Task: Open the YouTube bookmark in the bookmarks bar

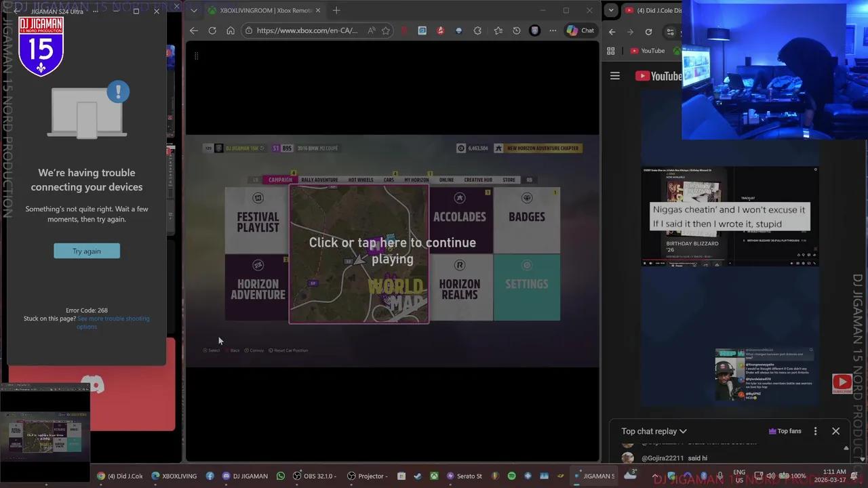Action: tap(648, 51)
